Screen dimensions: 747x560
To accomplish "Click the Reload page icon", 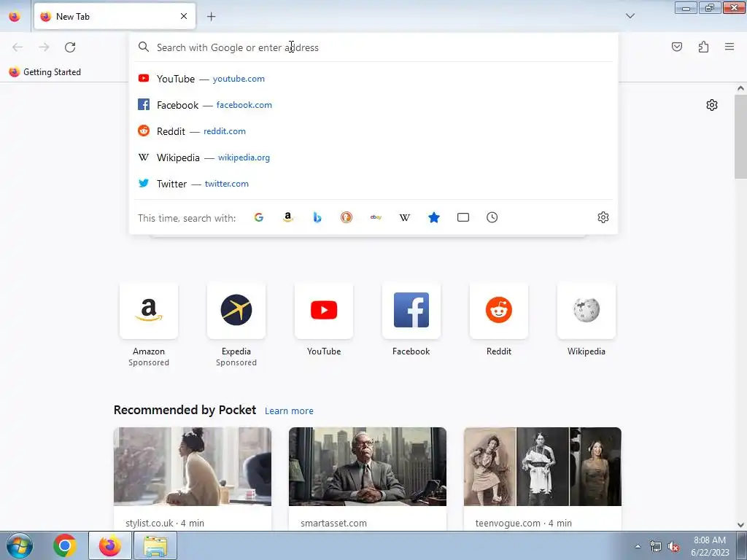I will (70, 47).
